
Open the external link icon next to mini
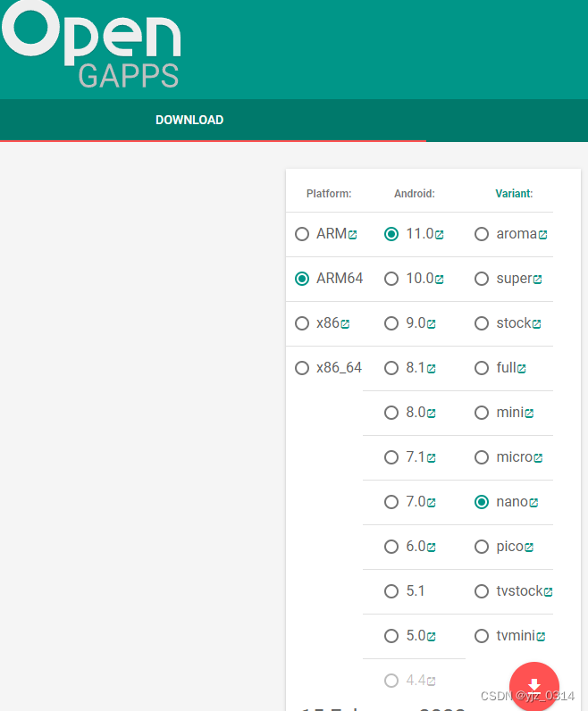(529, 414)
